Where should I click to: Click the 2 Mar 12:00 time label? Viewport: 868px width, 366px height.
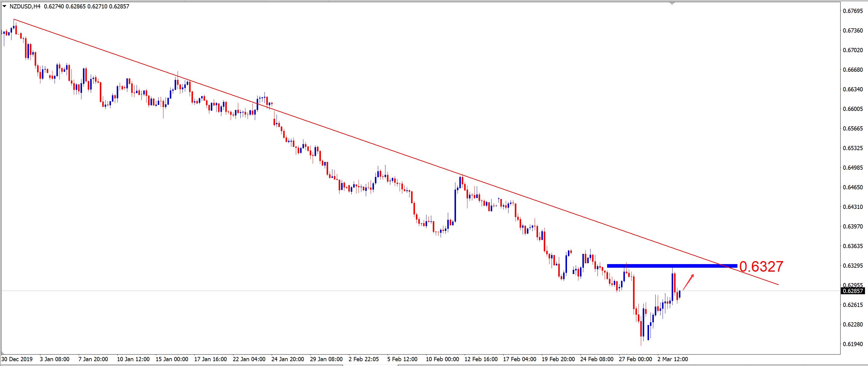(x=673, y=359)
